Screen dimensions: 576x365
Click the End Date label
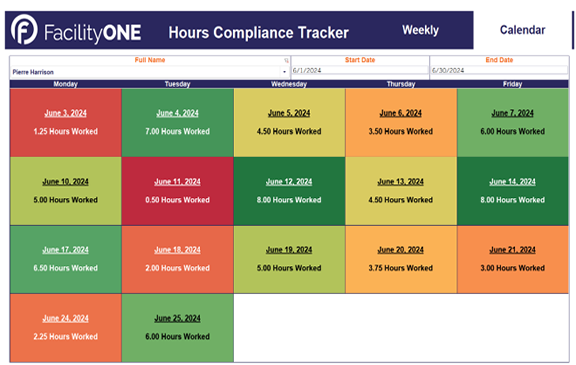point(499,60)
